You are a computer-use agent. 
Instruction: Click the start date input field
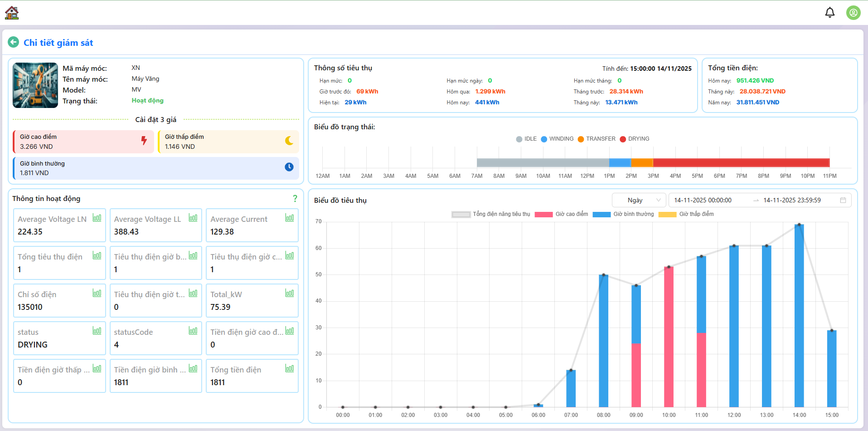tap(703, 200)
